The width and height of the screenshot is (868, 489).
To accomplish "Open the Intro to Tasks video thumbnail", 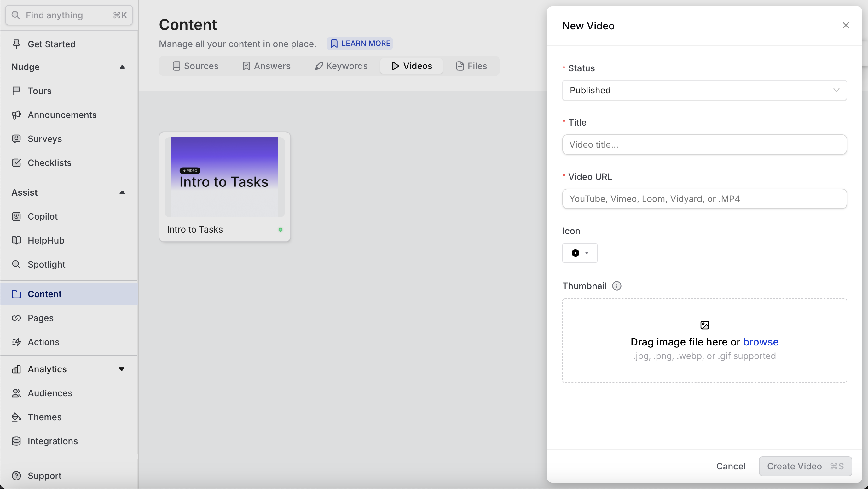I will point(224,177).
